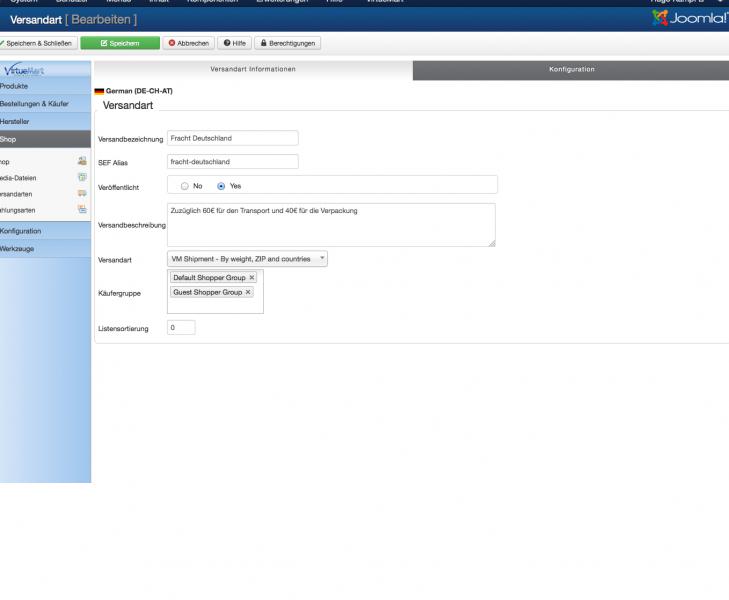The height and width of the screenshot is (600, 729).
Task: Click the Joomla! logo
Action: [x=689, y=19]
